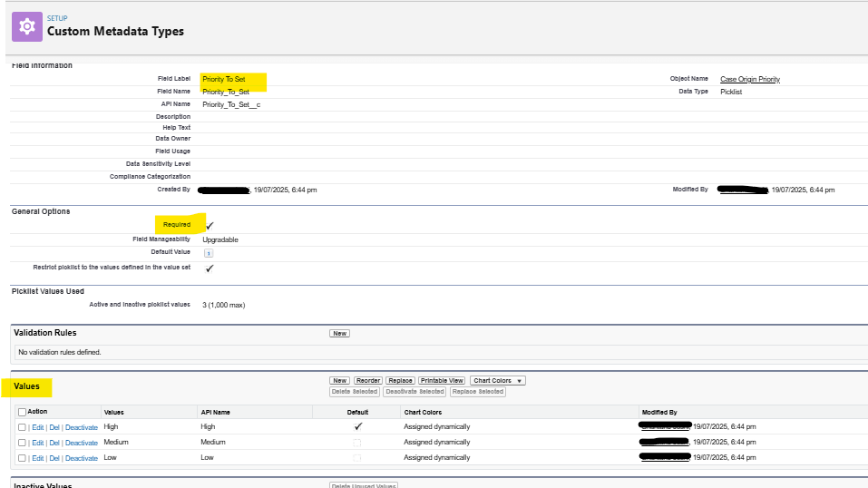Click New button in Validation Rules
This screenshot has width=868, height=488.
[x=339, y=334]
